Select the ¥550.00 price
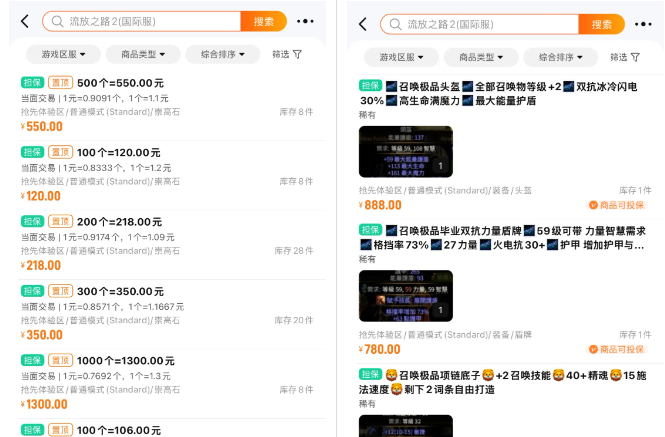This screenshot has width=665, height=437. point(42,126)
